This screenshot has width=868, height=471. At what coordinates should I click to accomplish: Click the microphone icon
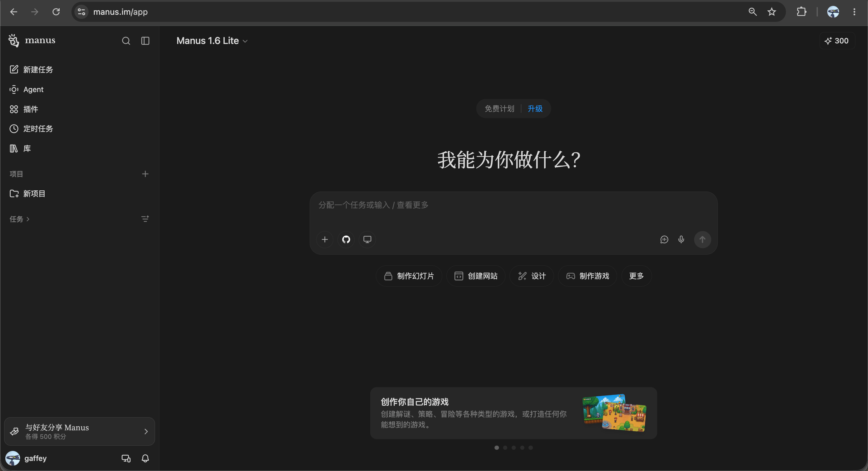681,240
